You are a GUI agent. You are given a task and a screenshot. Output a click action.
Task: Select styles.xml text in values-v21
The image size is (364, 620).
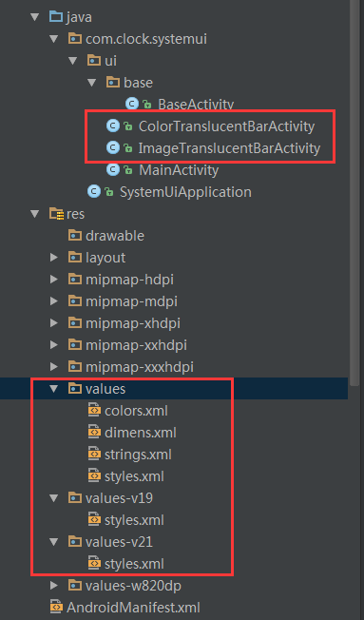point(134,564)
